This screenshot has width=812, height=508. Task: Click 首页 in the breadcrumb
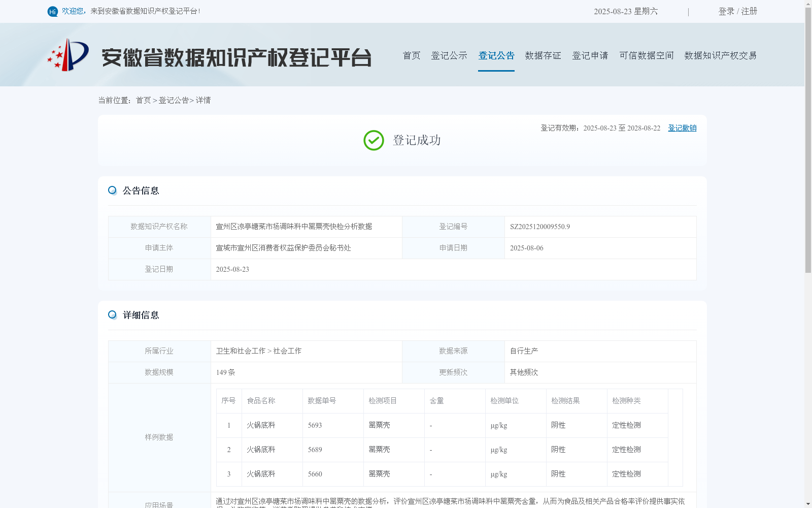[x=144, y=101]
